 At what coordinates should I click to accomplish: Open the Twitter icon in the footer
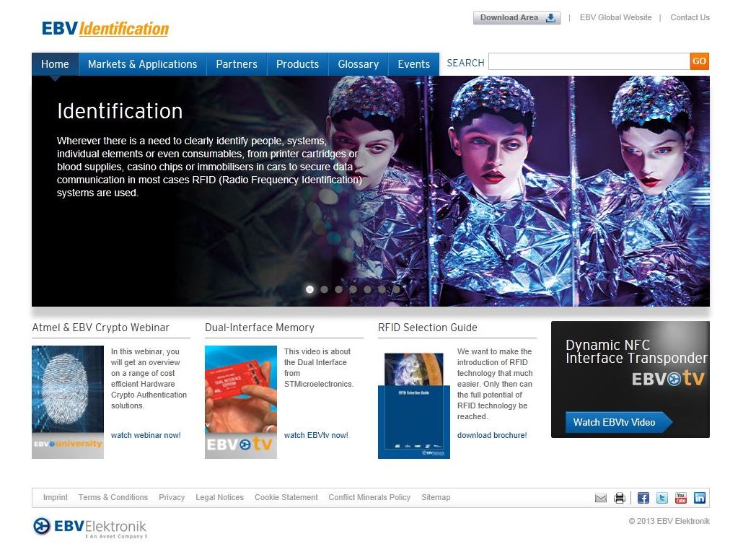point(662,498)
